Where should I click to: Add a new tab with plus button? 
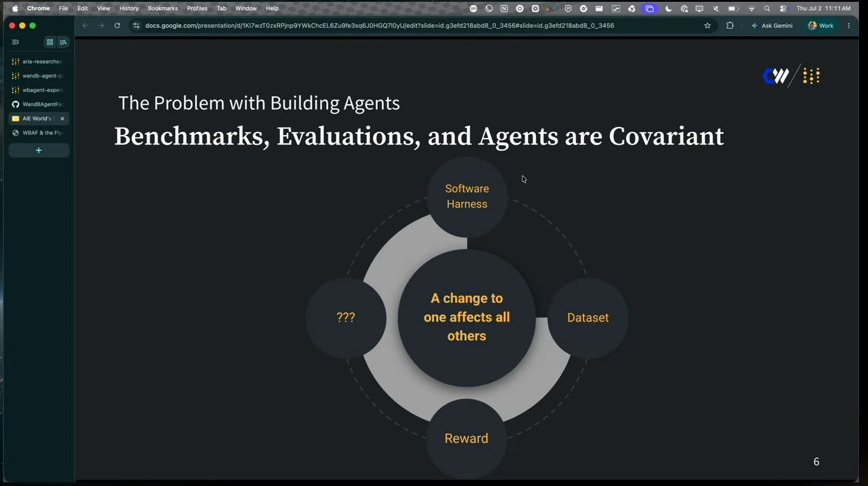point(39,150)
